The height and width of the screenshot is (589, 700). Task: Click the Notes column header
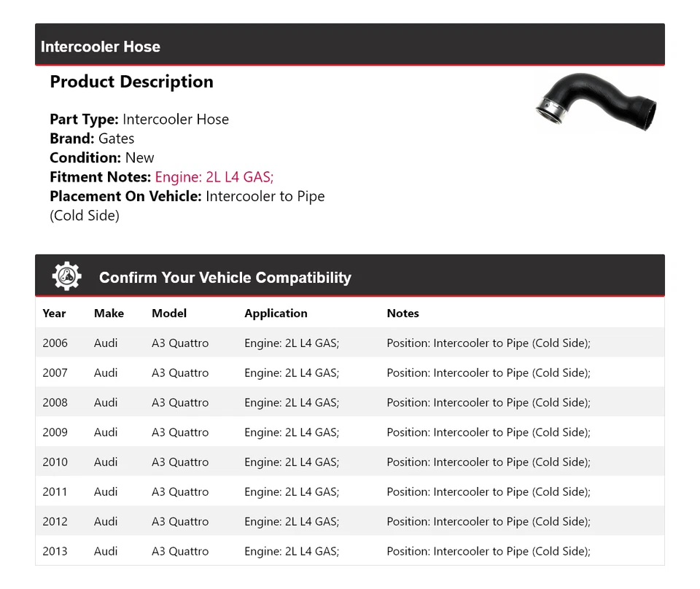click(x=402, y=313)
